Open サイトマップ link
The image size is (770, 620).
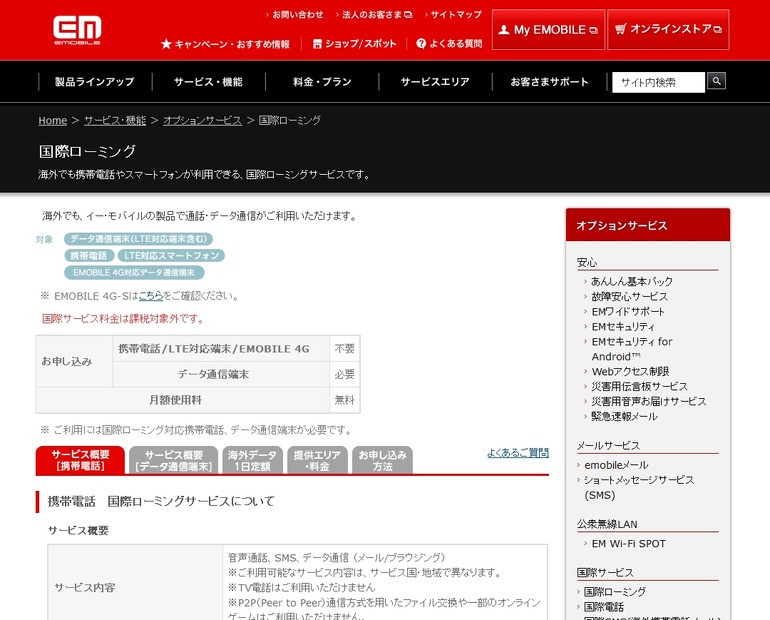[456, 15]
